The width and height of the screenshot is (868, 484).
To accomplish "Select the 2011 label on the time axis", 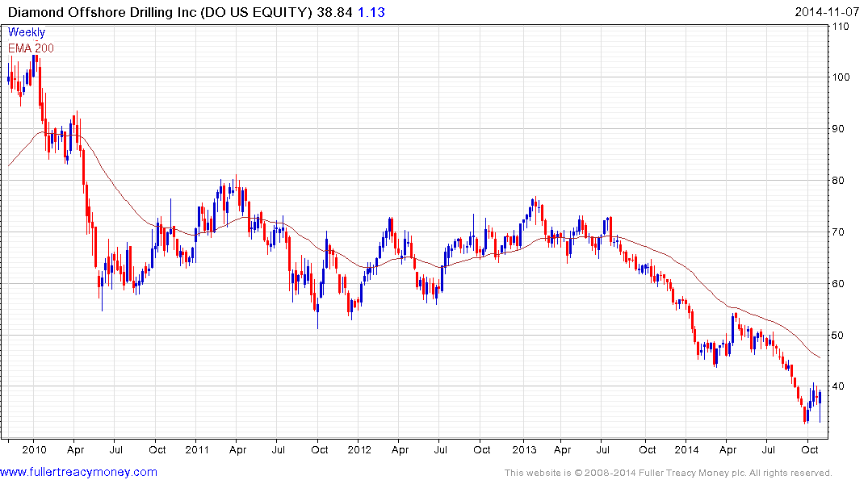I will [198, 449].
